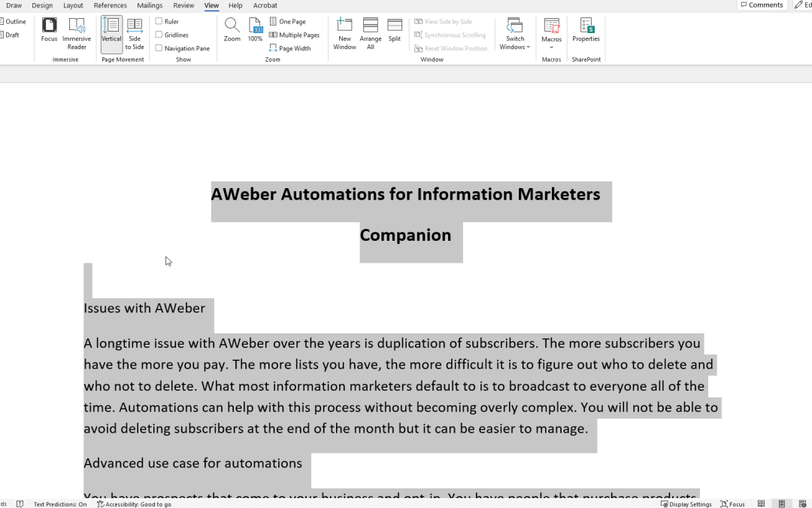Open the Help tab
The width and height of the screenshot is (812, 508).
point(235,5)
